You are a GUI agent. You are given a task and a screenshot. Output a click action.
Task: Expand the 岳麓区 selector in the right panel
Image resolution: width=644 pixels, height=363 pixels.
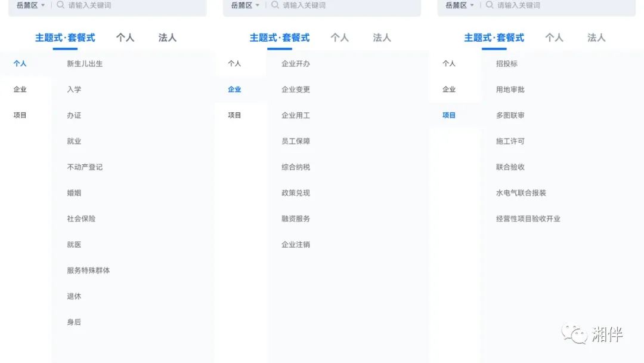tap(458, 5)
